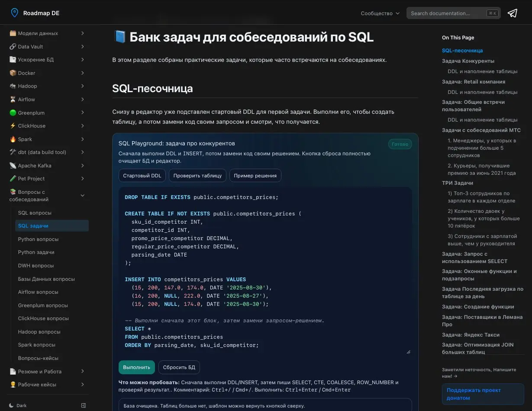Open Python вопросы in sidebar
This screenshot has width=532, height=411.
click(x=52, y=239)
